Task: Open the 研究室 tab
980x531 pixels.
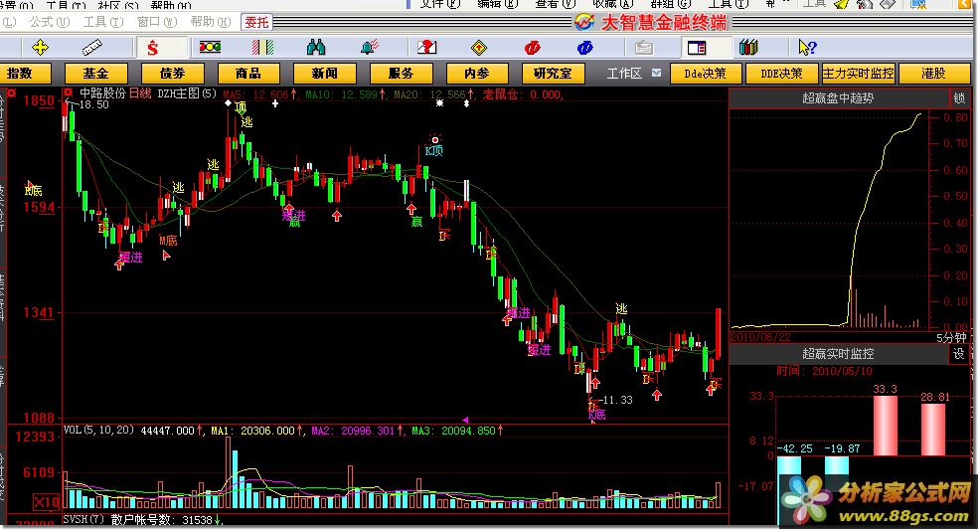Action: pyautogui.click(x=554, y=74)
